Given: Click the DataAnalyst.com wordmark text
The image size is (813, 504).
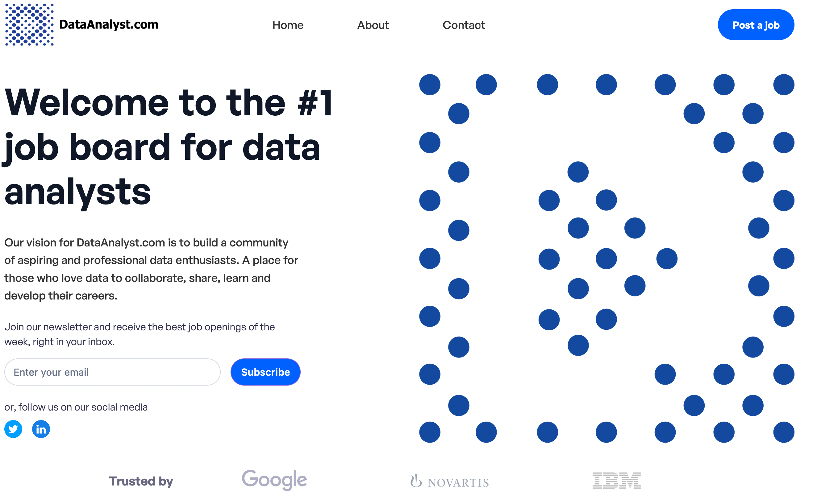Looking at the screenshot, I should click(x=109, y=24).
